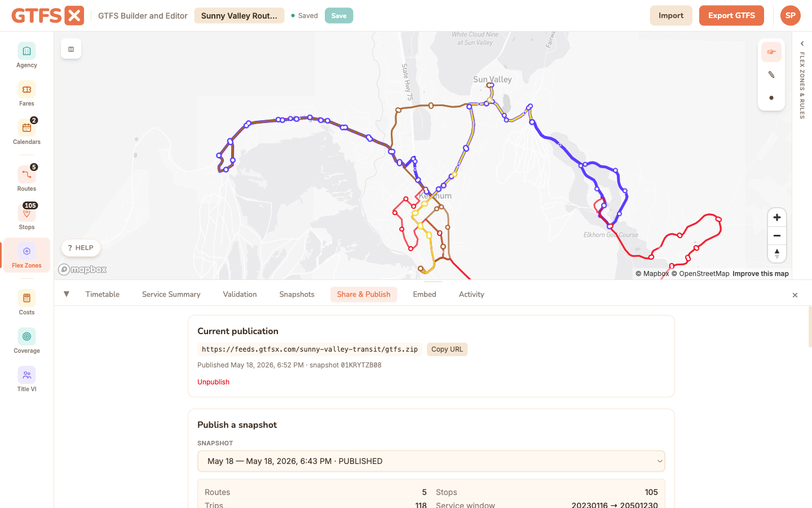Open the Title VI section

click(x=27, y=379)
